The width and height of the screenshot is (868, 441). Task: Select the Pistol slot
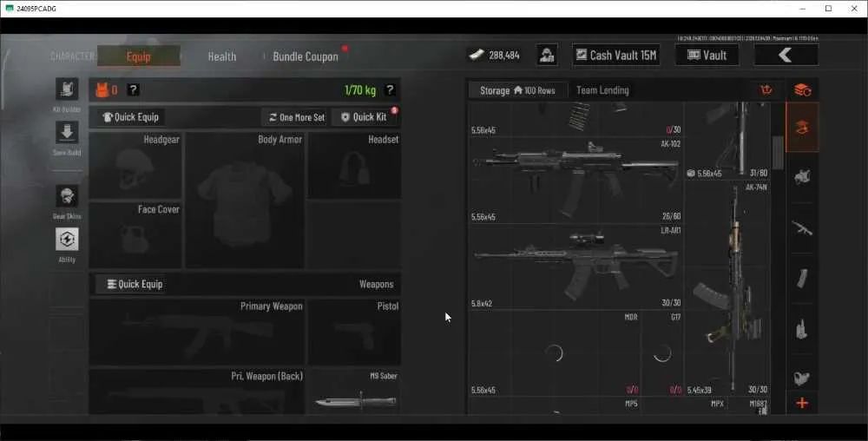354,332
